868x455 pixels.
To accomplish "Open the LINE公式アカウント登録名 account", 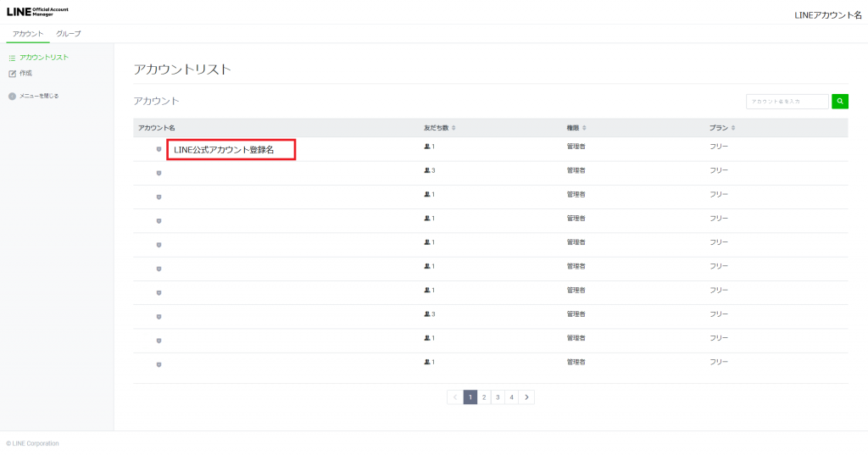I will pyautogui.click(x=224, y=150).
